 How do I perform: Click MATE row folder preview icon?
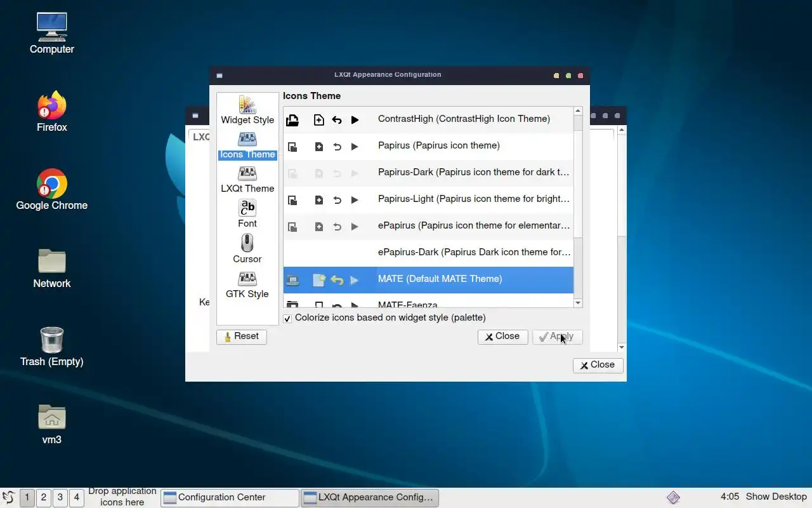292,280
